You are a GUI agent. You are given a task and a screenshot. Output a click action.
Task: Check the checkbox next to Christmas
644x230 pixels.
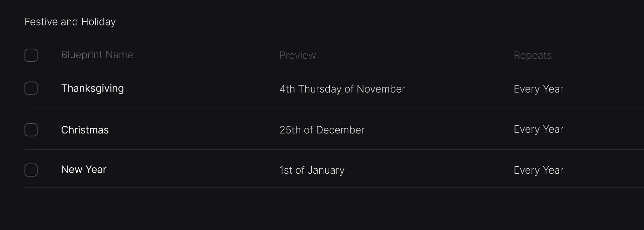31,130
